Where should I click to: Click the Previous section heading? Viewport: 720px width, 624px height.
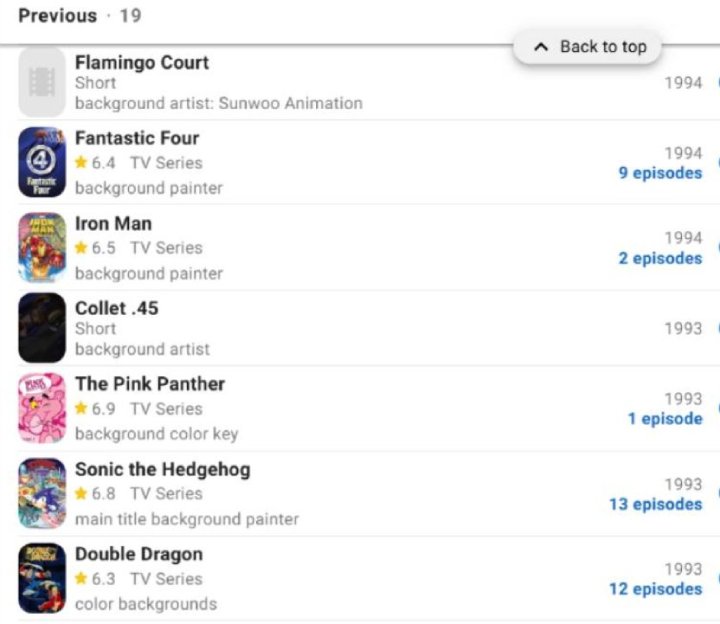pyautogui.click(x=58, y=16)
